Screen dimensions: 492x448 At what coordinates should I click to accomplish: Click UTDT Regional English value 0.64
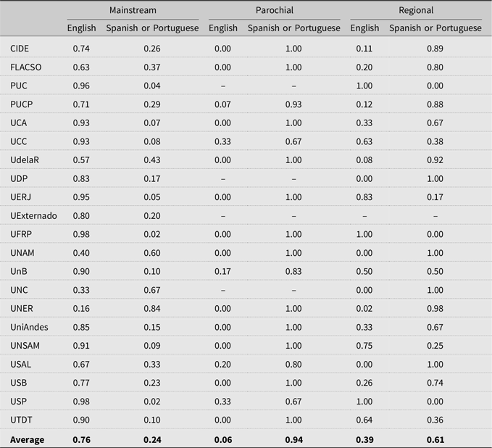pos(364,420)
